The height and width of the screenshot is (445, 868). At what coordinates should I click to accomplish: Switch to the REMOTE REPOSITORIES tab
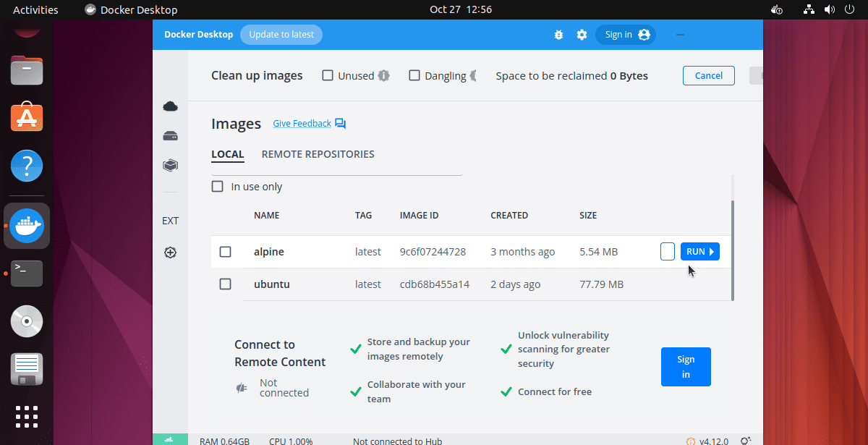tap(318, 153)
